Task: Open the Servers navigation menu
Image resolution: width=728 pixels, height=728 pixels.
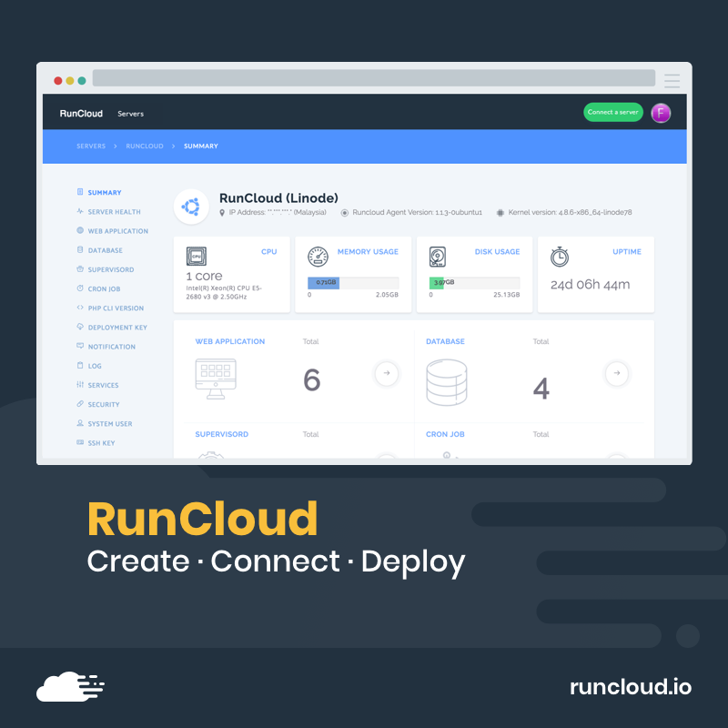Action: point(130,114)
